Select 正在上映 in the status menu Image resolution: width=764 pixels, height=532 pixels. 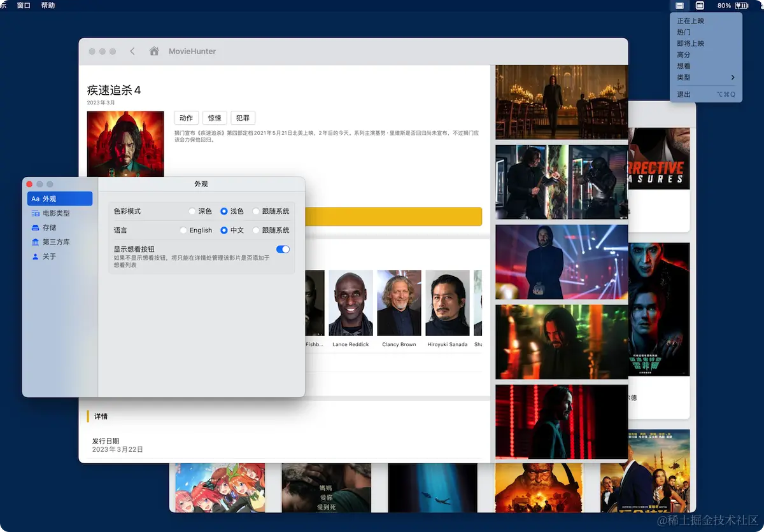pos(705,21)
